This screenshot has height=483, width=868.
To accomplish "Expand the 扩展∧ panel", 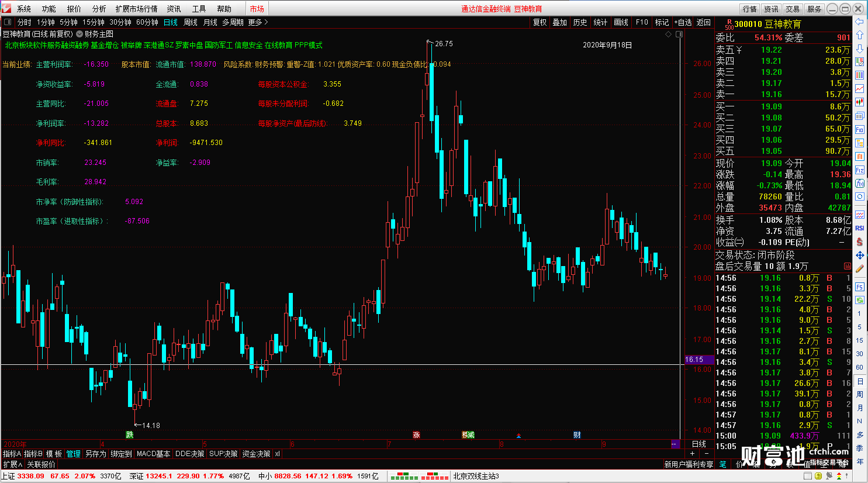I will click(x=13, y=464).
